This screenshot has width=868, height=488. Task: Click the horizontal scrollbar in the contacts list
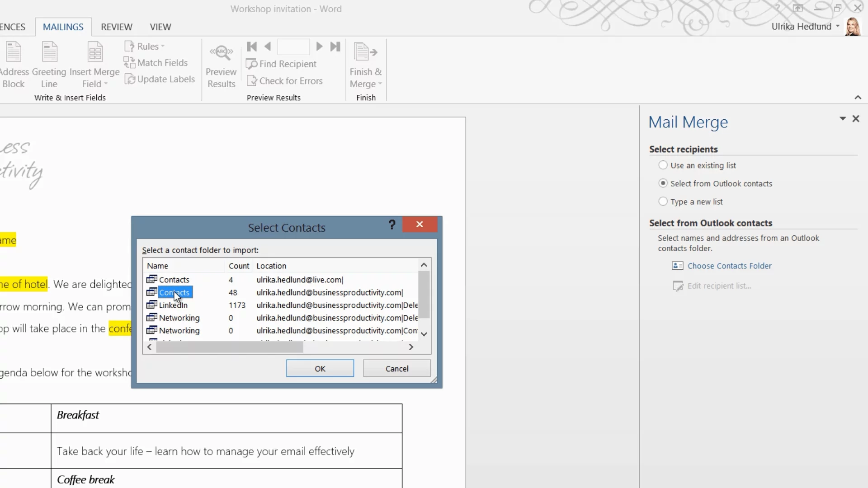(229, 347)
